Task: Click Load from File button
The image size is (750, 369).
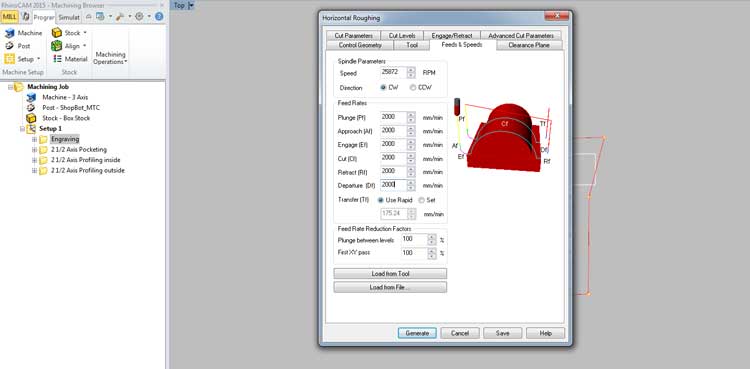Action: pyautogui.click(x=390, y=288)
